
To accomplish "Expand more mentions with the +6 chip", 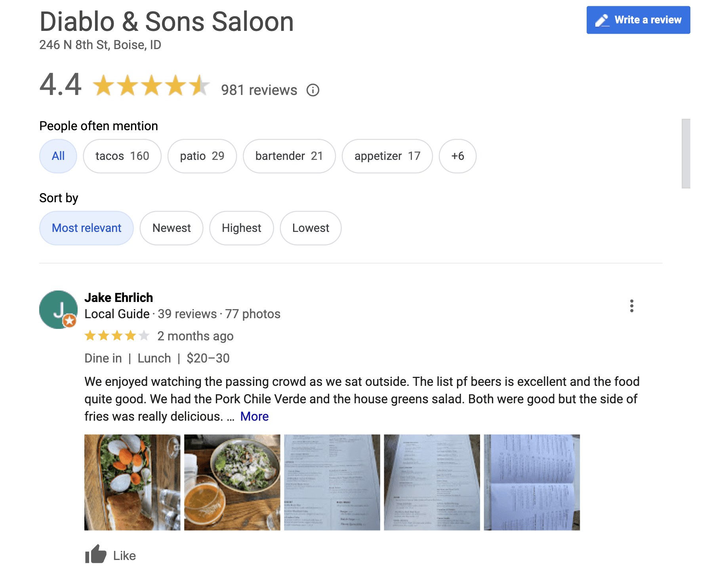I will (x=457, y=156).
